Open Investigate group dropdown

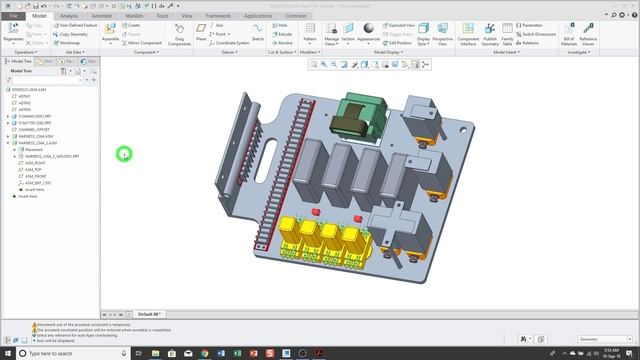click(579, 52)
